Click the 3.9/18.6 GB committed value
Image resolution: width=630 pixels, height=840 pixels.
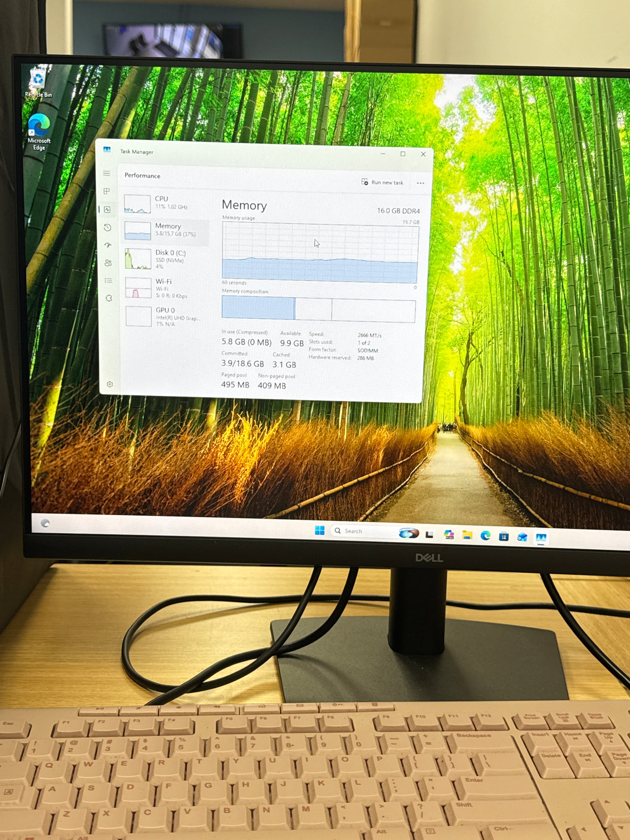[x=243, y=363]
